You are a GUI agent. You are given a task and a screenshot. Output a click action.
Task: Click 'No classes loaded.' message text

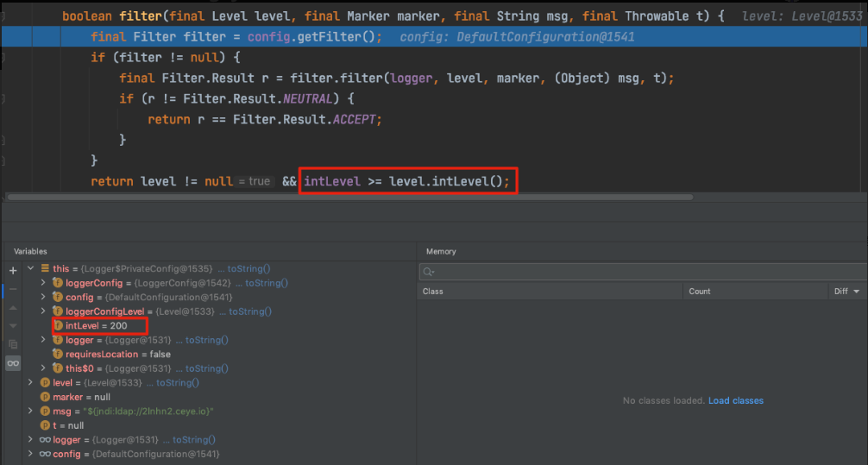pyautogui.click(x=664, y=400)
